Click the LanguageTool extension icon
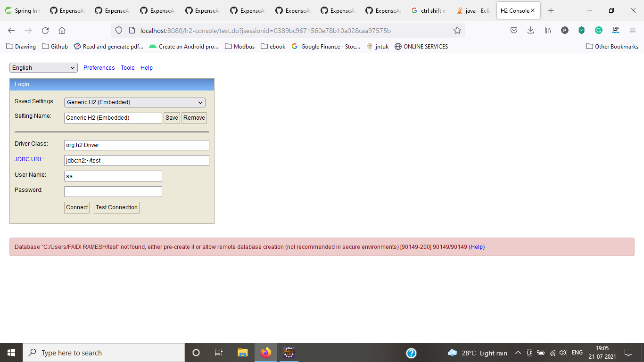Screen dimensions: 644x362 coord(615,30)
